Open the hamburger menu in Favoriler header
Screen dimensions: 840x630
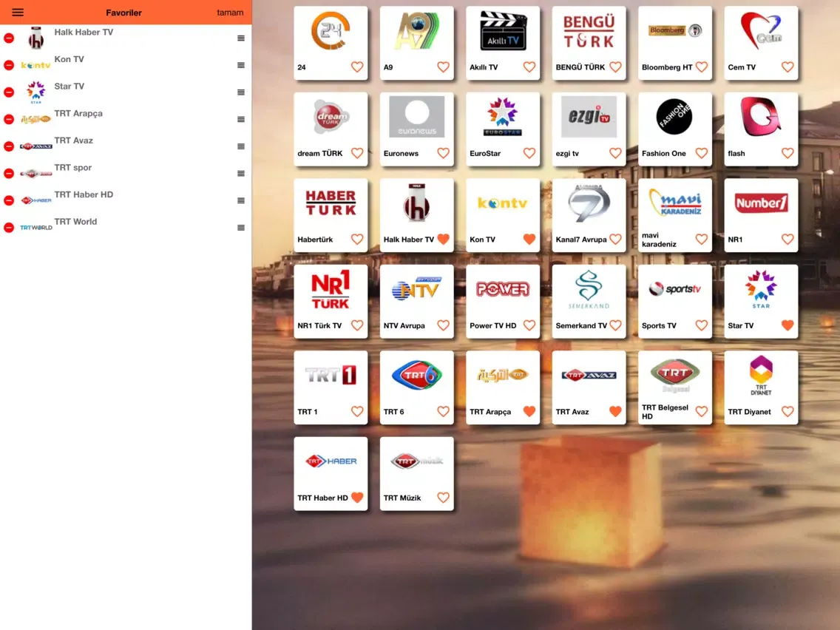(x=18, y=13)
